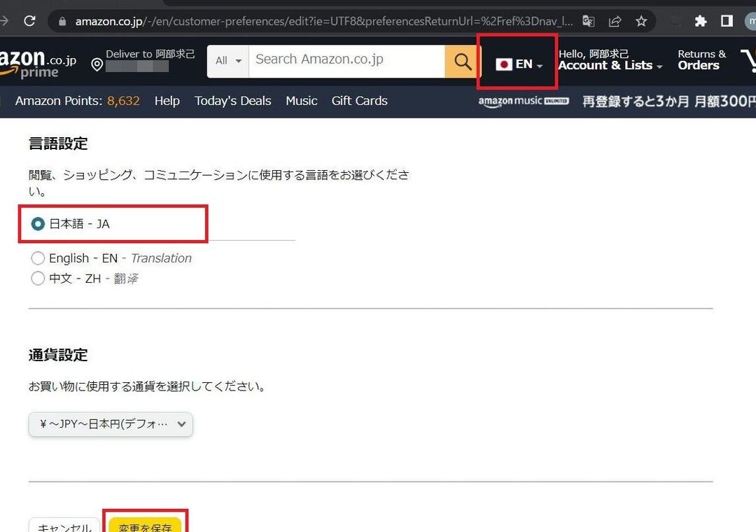Click the browser URL address bar
Screen dimensions: 756x532
tap(324, 21)
